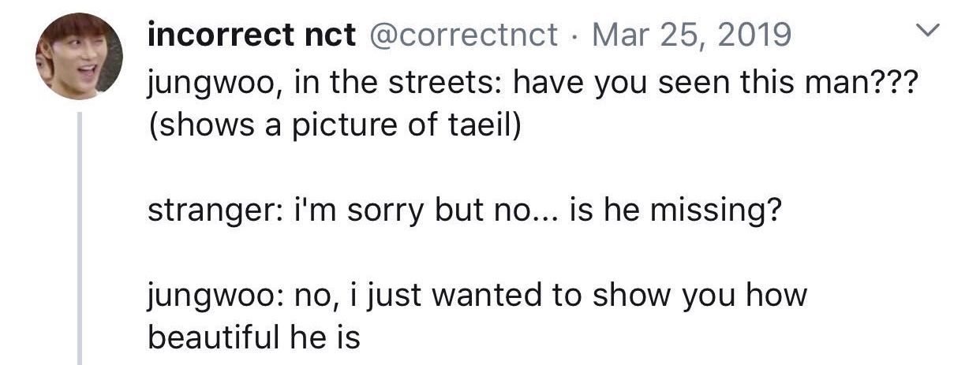Expand the tweet options chevron
The image size is (980, 365).
pos(931,32)
